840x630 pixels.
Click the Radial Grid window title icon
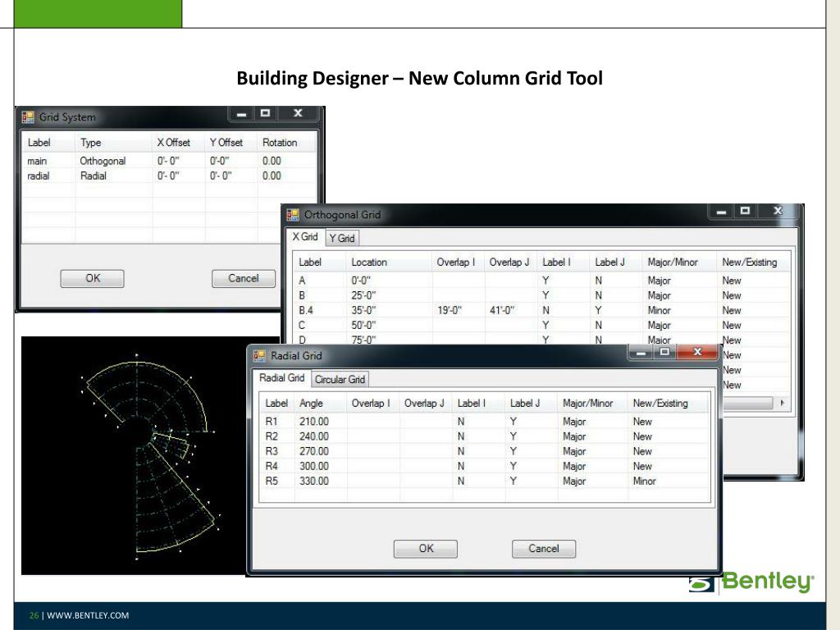(x=259, y=356)
